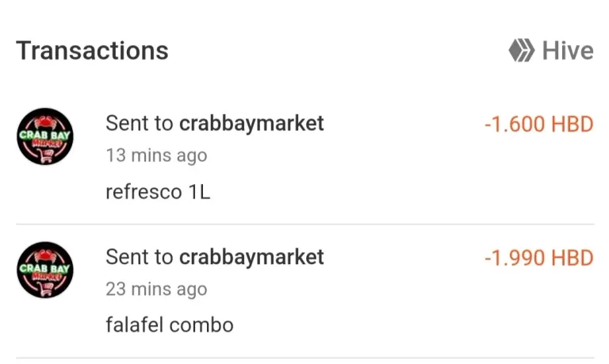Viewport: 609px width, 364px height.
Task: Click 'Sent to' text in first transaction
Action: point(139,124)
